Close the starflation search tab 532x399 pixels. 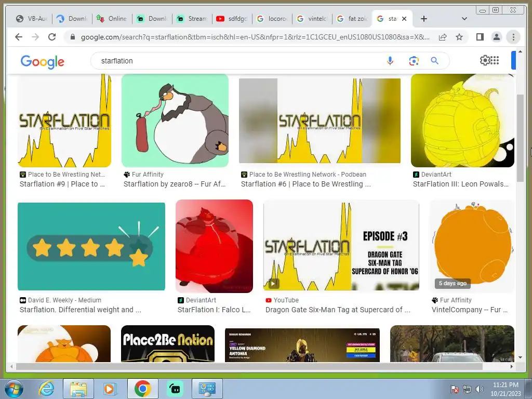click(404, 19)
